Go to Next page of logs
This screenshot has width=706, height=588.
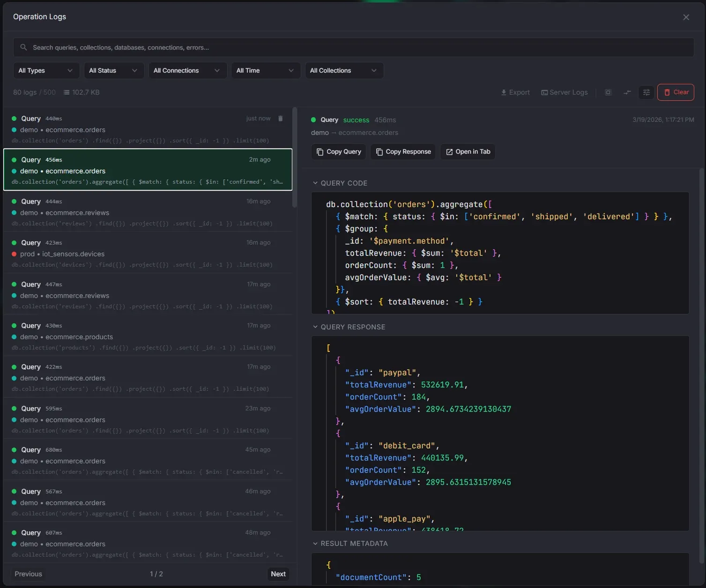point(278,574)
